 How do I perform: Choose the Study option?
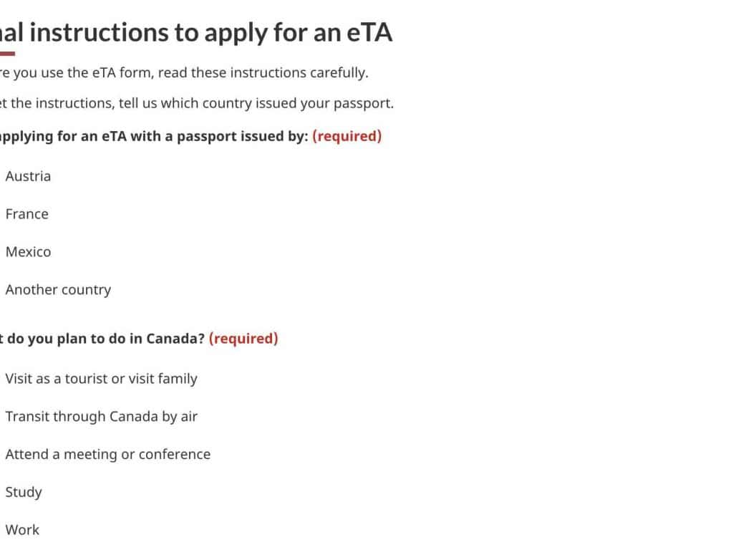(23, 493)
